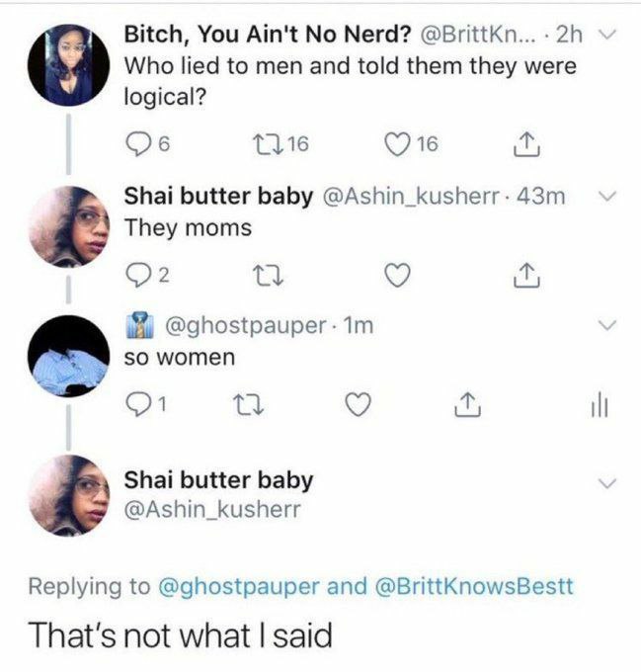Open the top tweet author's avatar
The height and width of the screenshot is (672, 641).
[67, 65]
